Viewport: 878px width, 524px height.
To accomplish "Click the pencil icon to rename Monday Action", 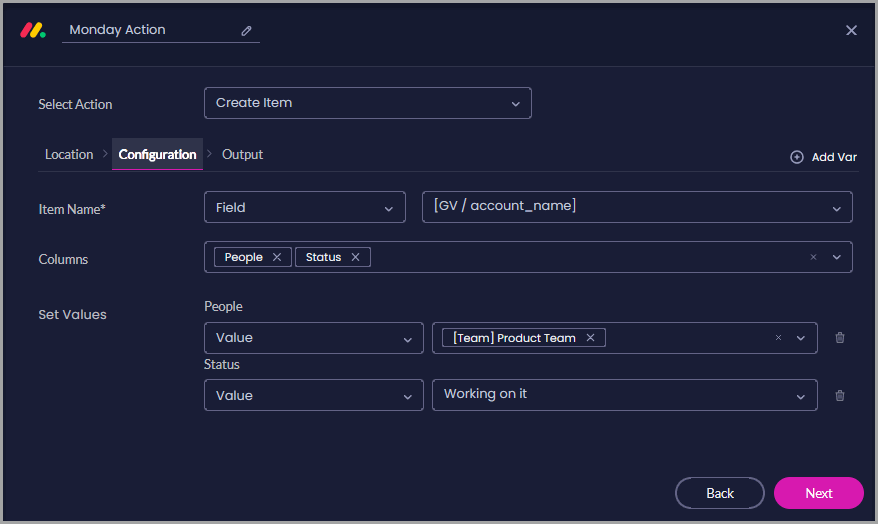I will coord(246,31).
